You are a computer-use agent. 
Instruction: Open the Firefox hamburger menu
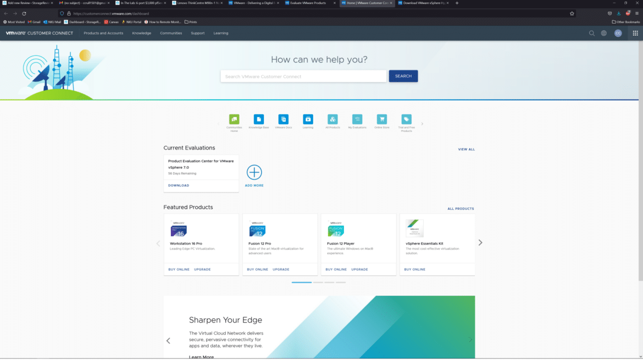tap(637, 14)
